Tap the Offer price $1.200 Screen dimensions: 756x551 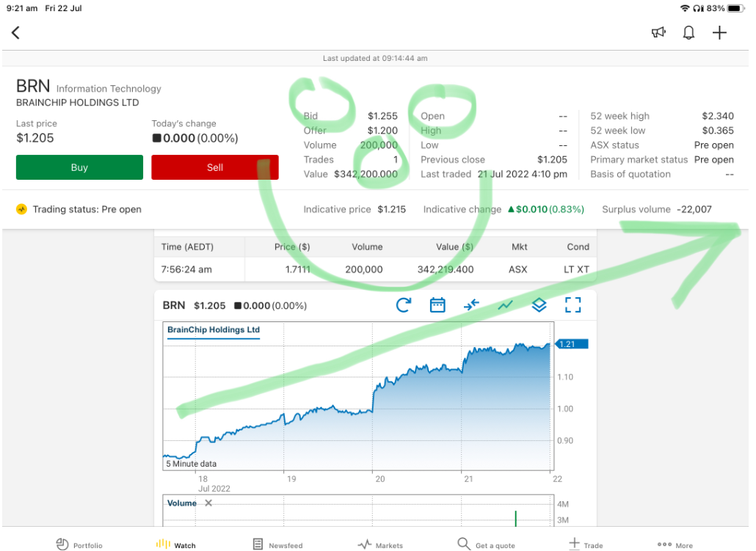[382, 131]
